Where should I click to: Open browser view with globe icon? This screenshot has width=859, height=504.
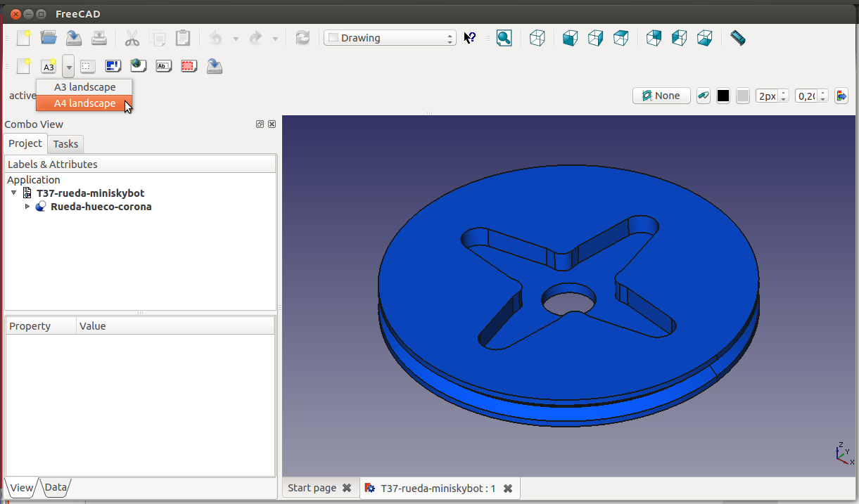click(138, 66)
